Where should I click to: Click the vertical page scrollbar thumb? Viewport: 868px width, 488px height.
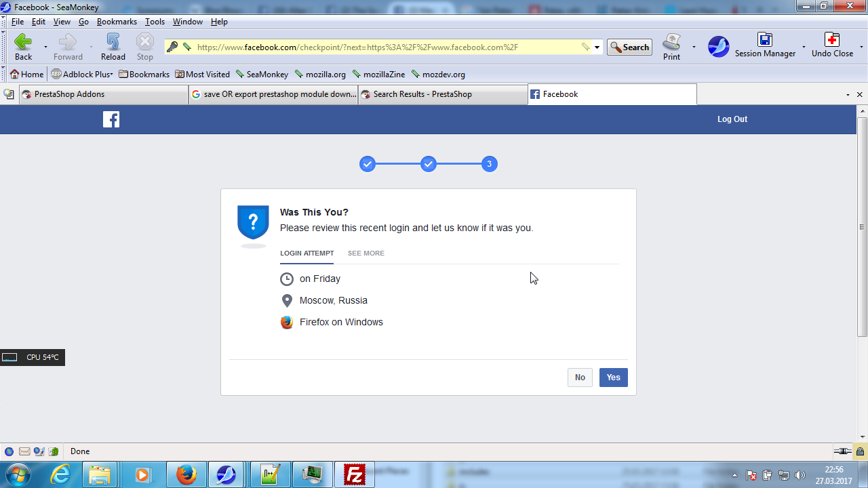click(x=862, y=227)
